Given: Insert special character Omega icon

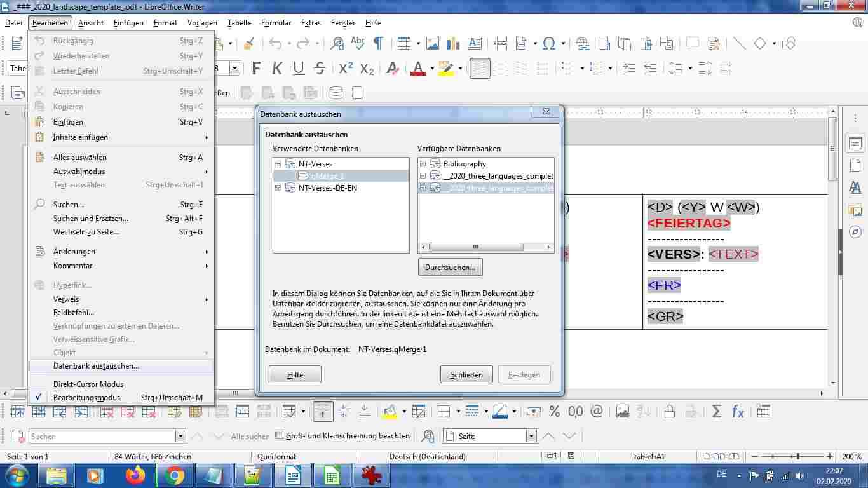Looking at the screenshot, I should tap(549, 43).
